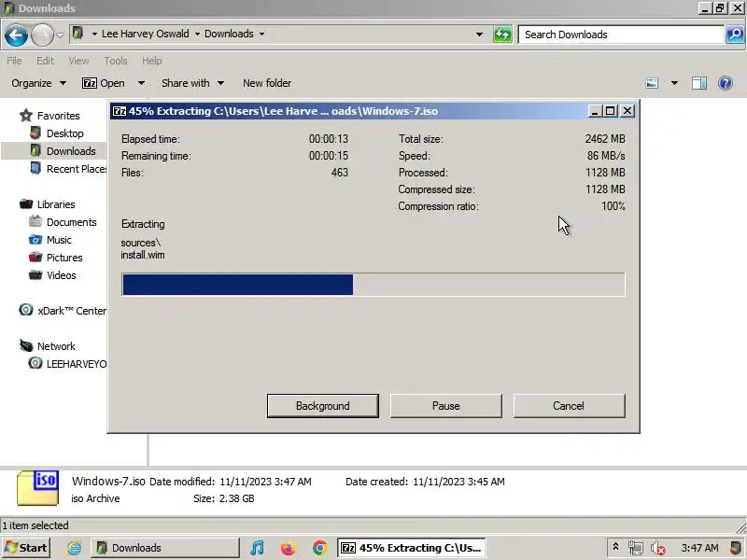Click the 7z icon in extraction dialog title
This screenshot has width=747, height=560.
(120, 111)
